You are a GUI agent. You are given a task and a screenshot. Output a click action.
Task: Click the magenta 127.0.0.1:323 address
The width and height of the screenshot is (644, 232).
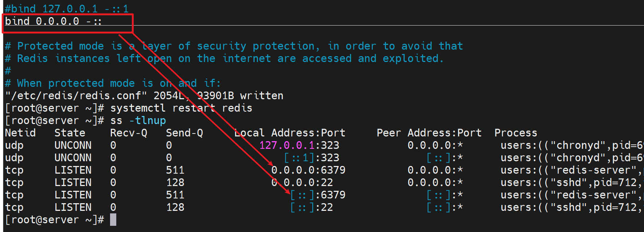299,146
